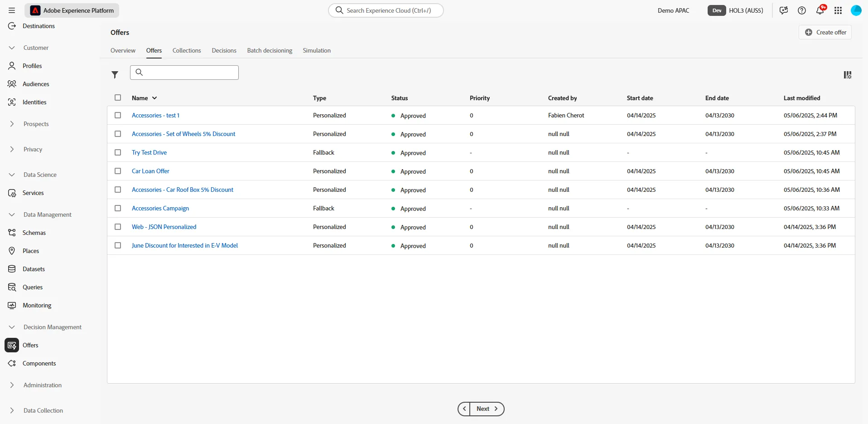
Task: Collapse the Customer section
Action: coord(12,48)
